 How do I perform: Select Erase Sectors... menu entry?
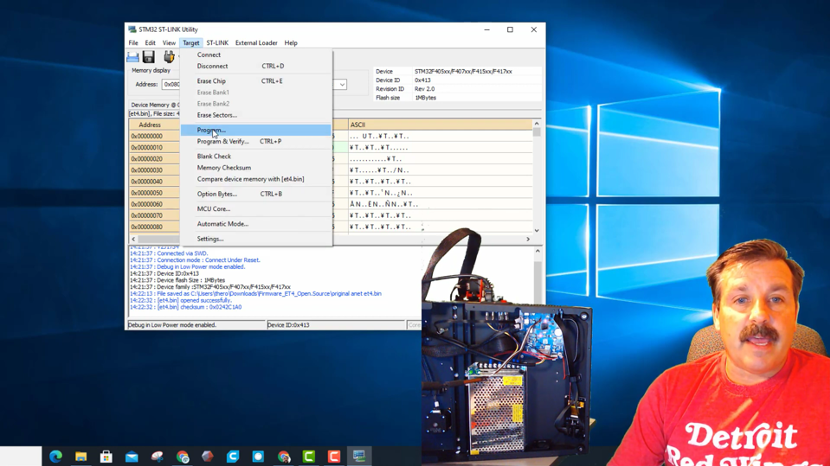[256, 115]
